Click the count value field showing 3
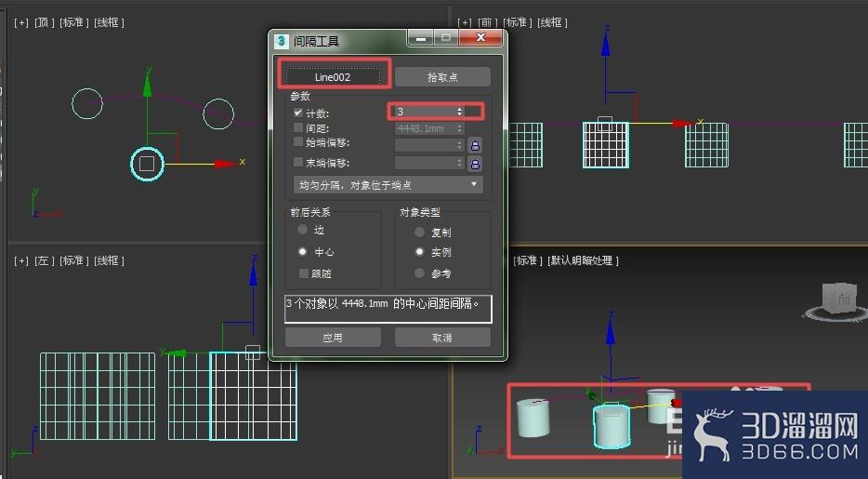Viewport: 868px width, 479px height. pyautogui.click(x=425, y=112)
